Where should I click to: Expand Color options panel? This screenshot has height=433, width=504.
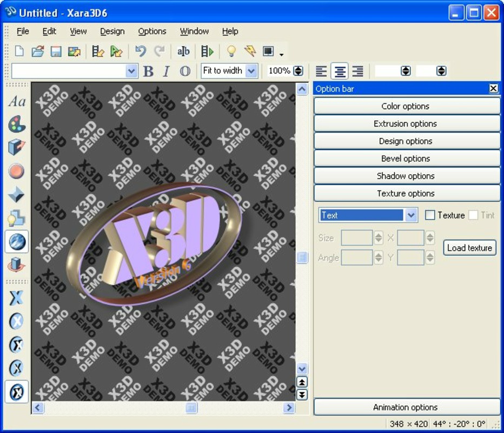(407, 106)
